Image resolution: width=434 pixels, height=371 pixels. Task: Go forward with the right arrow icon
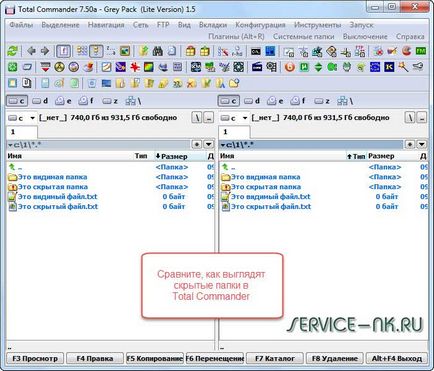click(45, 51)
